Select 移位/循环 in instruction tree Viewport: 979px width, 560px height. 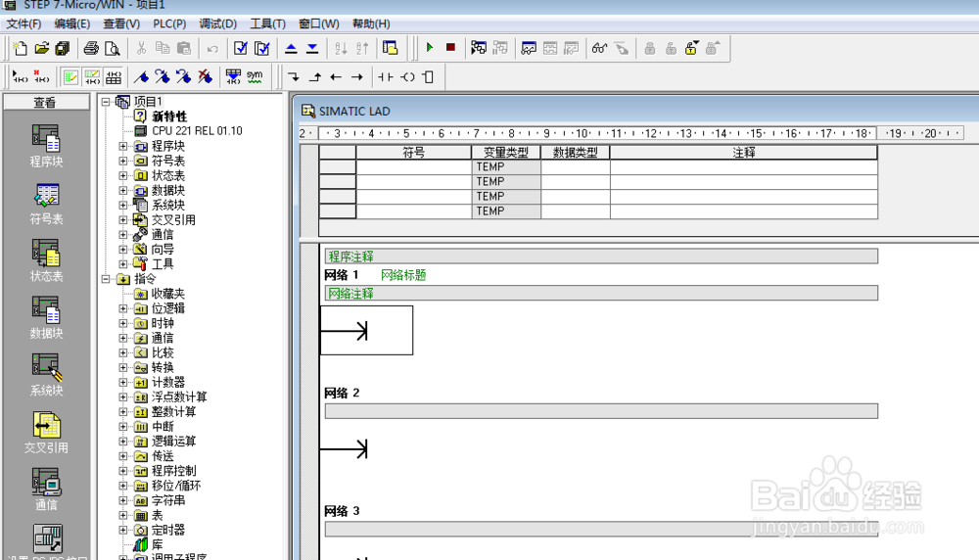pyautogui.click(x=176, y=486)
